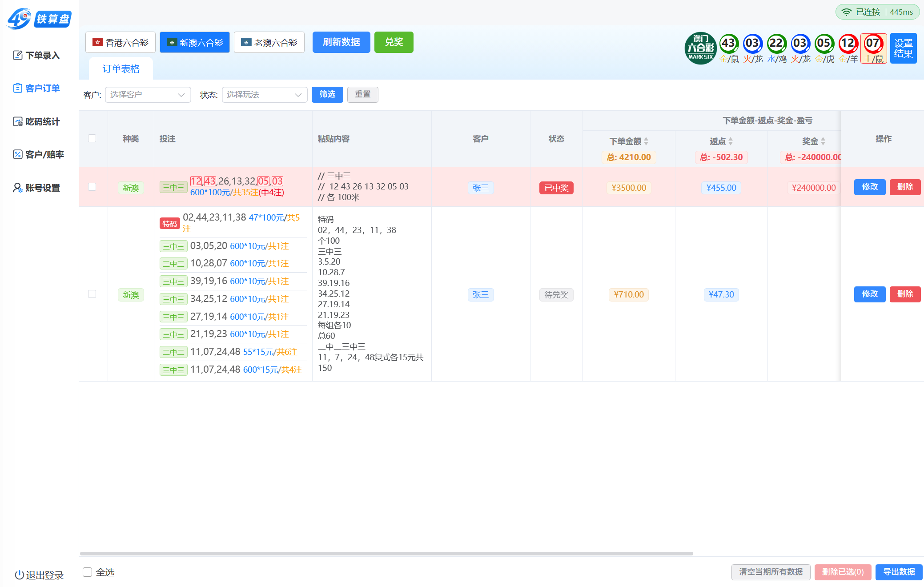Open the 吃码统计 sidebar entry
The height and width of the screenshot is (587, 924).
tap(37, 121)
